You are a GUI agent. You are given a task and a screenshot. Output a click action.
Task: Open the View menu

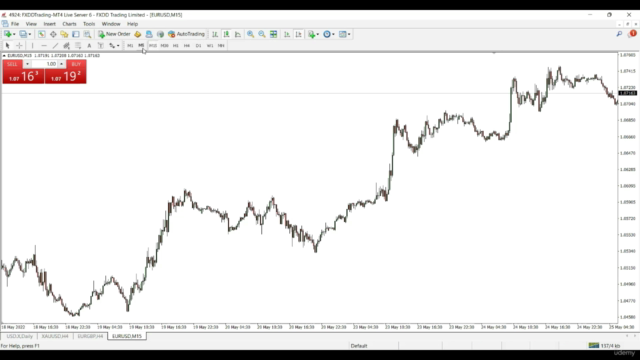[31, 24]
